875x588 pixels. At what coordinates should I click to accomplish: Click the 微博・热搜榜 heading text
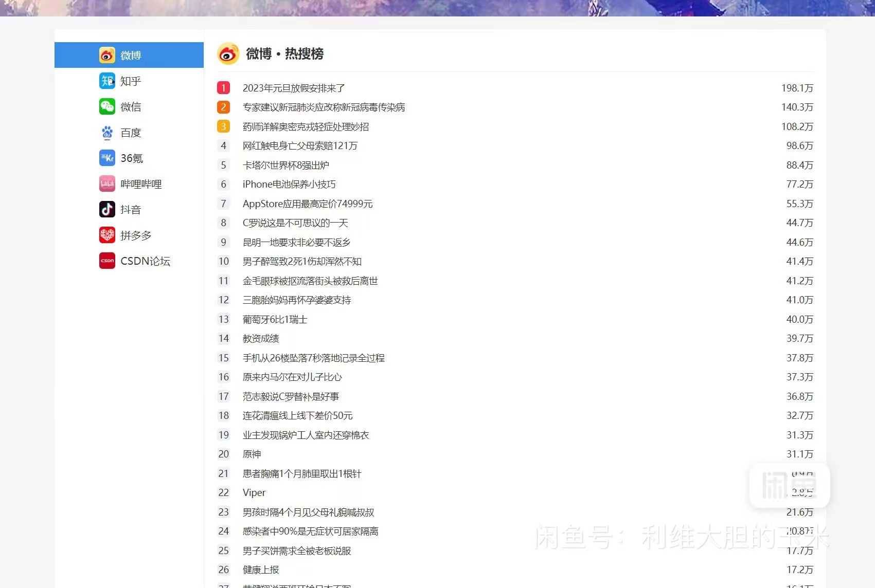tap(284, 53)
